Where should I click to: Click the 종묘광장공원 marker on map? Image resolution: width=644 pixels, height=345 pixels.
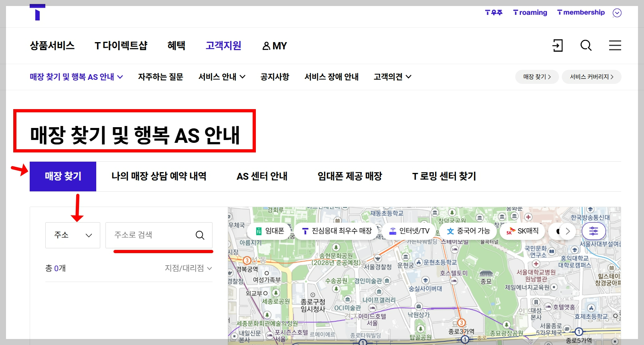(507, 325)
